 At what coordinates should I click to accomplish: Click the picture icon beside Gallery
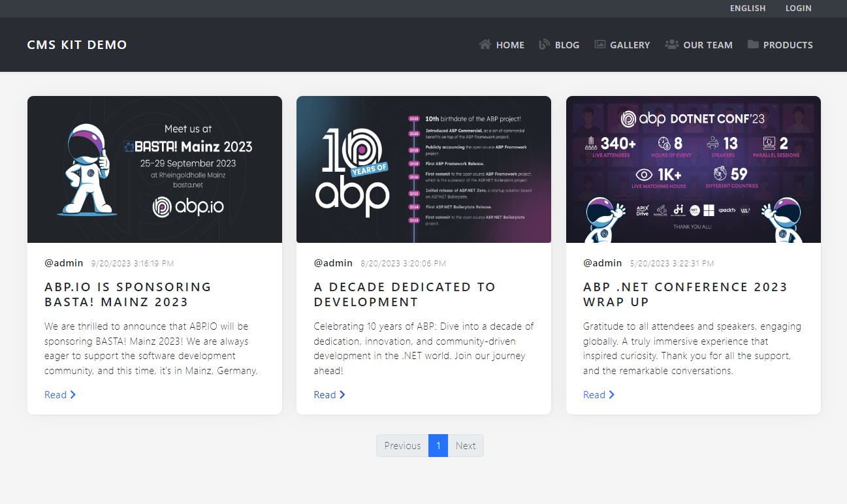(599, 44)
